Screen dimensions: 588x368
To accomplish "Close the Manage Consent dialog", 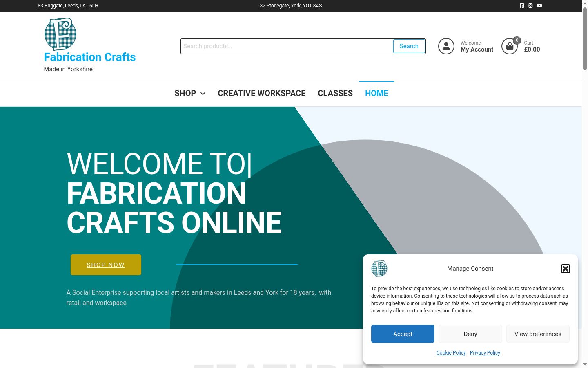I will pyautogui.click(x=566, y=269).
